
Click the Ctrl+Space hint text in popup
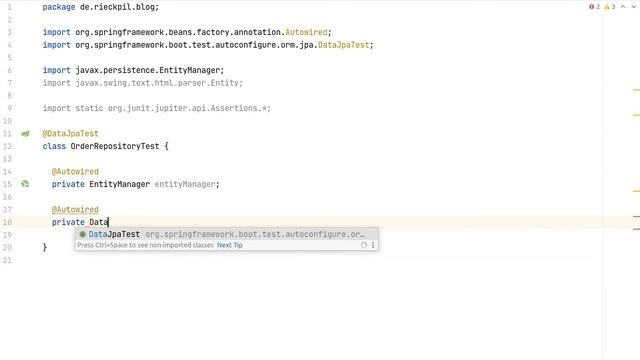coord(145,245)
